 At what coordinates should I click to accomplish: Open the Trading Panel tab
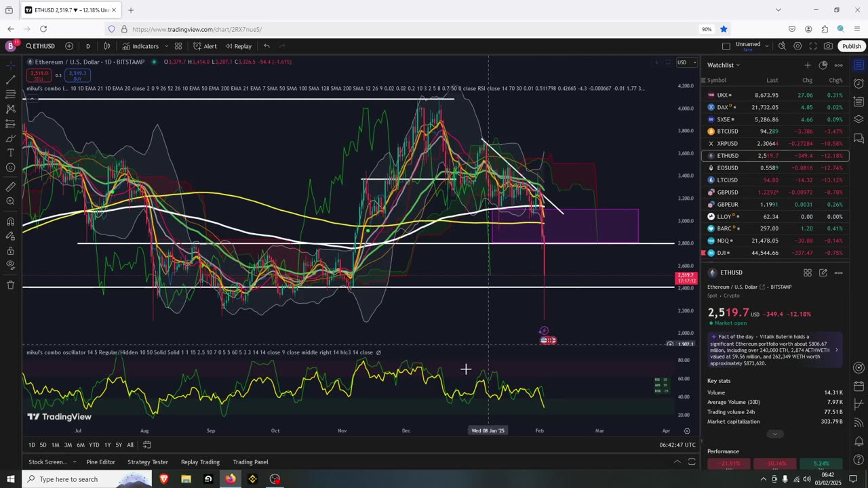tap(251, 462)
